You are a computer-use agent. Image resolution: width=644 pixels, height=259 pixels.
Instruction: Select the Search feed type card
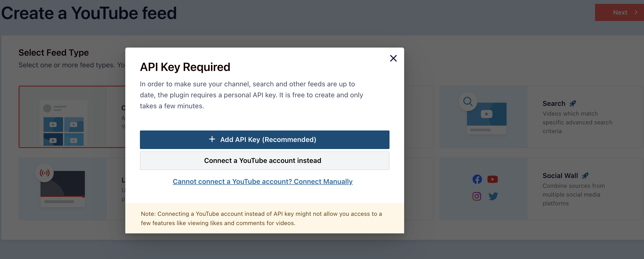541,117
